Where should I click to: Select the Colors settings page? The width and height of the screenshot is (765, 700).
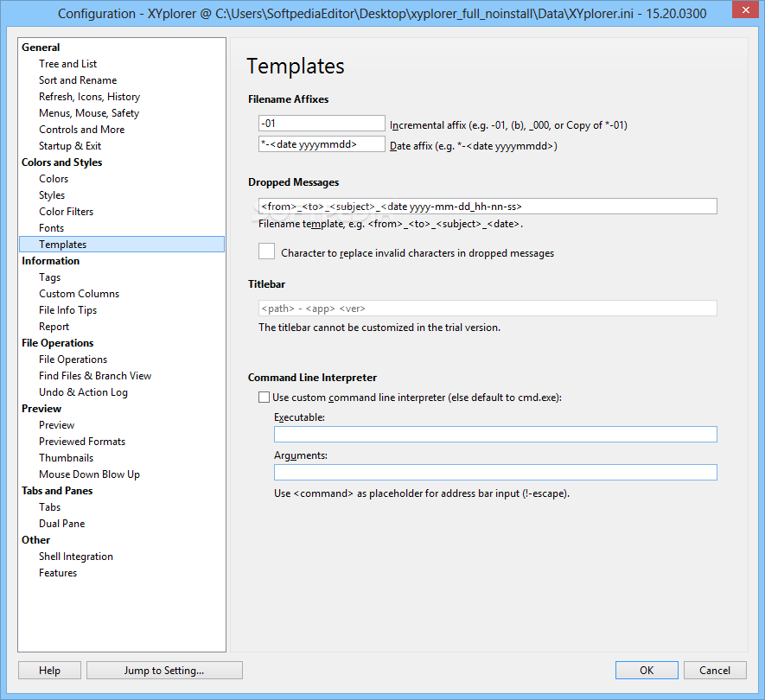click(54, 179)
